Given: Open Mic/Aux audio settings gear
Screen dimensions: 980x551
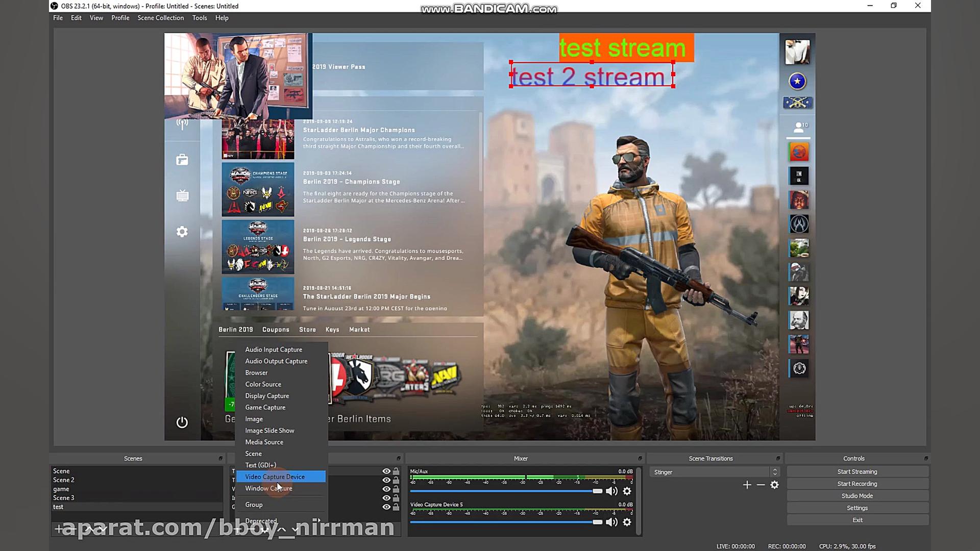Looking at the screenshot, I should [x=627, y=491].
